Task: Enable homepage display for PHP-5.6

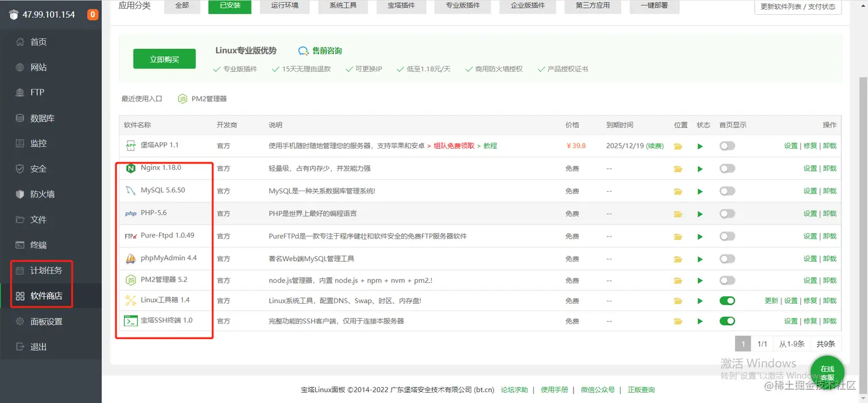Action: [727, 214]
